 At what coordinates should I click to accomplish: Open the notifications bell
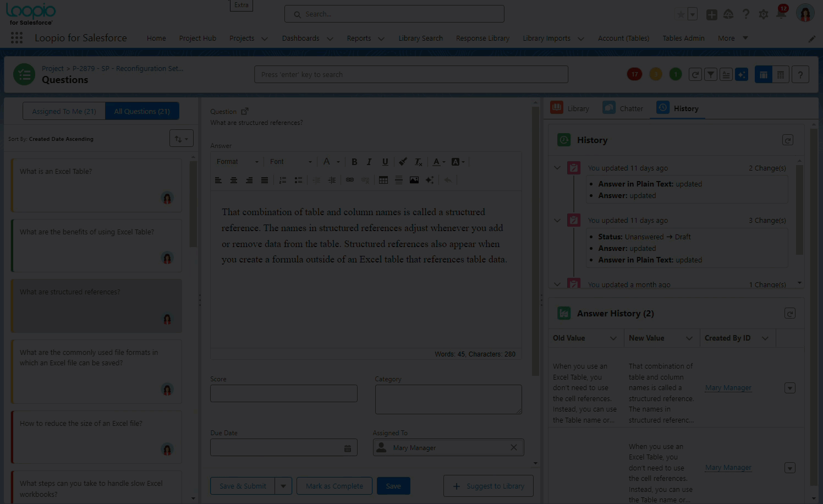[781, 14]
